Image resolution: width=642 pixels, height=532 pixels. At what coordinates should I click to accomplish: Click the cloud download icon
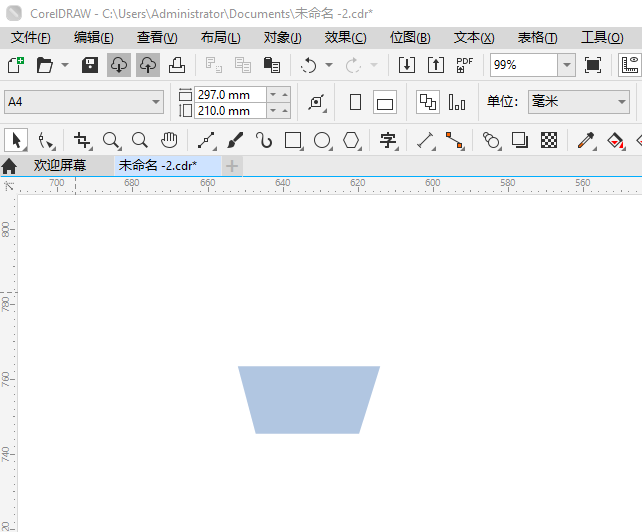pyautogui.click(x=119, y=65)
